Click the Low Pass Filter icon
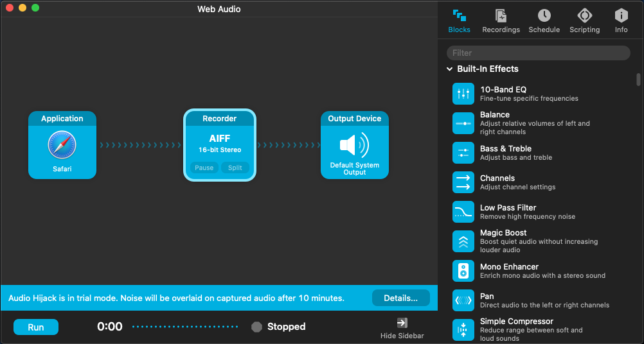644x344 pixels. [463, 212]
